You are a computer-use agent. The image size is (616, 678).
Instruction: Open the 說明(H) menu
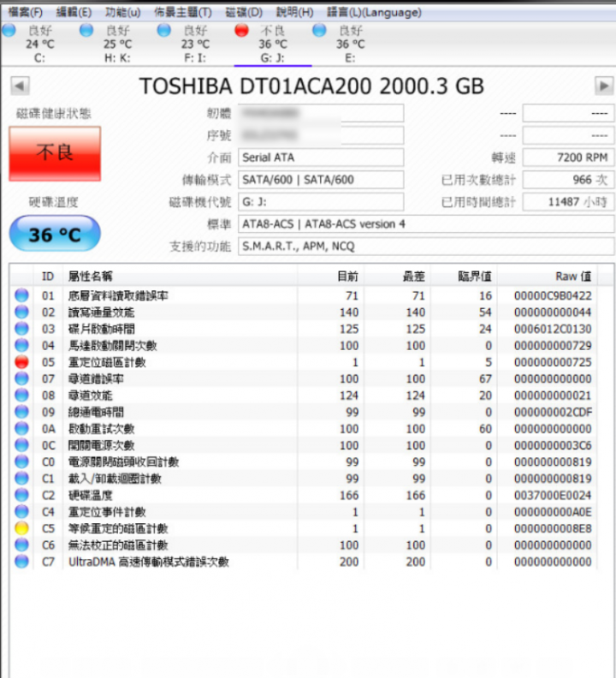click(x=294, y=12)
